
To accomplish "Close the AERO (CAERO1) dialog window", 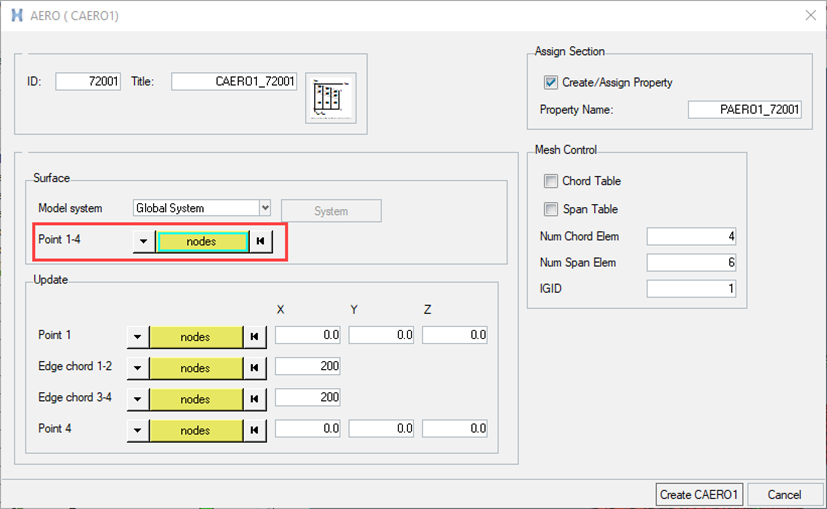I will click(x=809, y=14).
